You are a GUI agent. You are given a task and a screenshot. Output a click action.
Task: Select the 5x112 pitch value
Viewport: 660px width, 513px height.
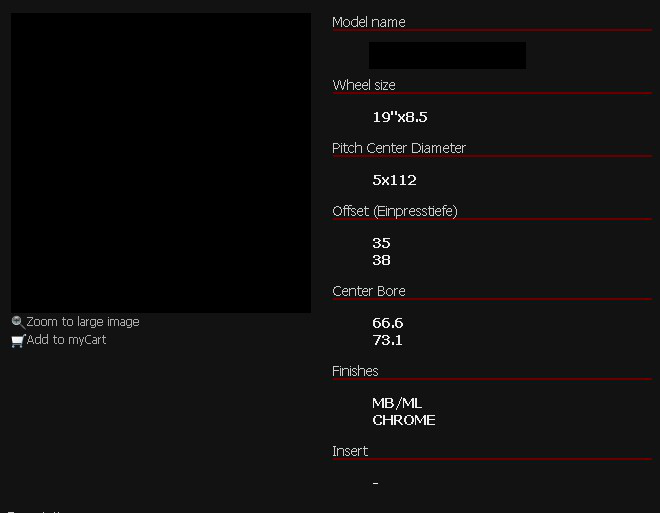(394, 180)
